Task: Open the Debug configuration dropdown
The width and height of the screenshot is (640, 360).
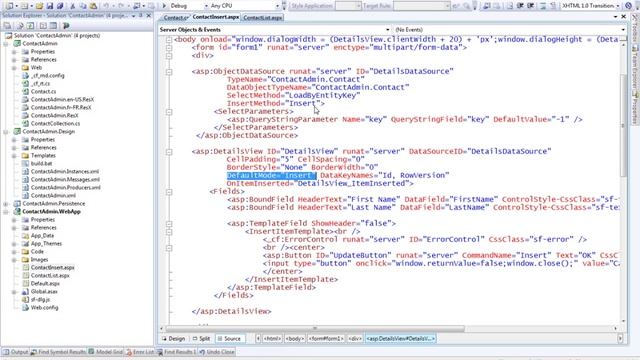Action: tap(206, 6)
